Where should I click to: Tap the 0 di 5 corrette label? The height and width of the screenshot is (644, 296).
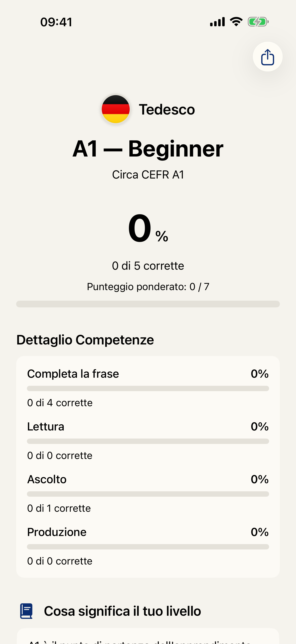click(148, 266)
